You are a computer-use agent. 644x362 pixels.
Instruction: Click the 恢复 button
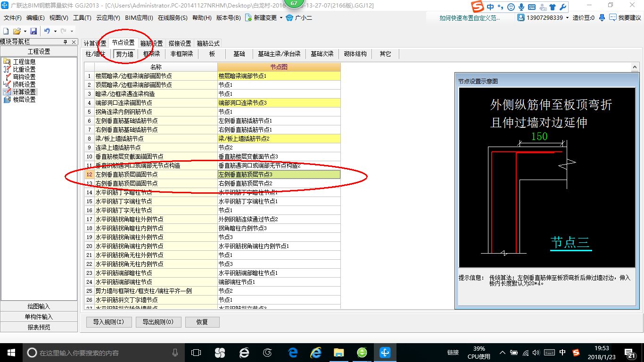point(202,322)
